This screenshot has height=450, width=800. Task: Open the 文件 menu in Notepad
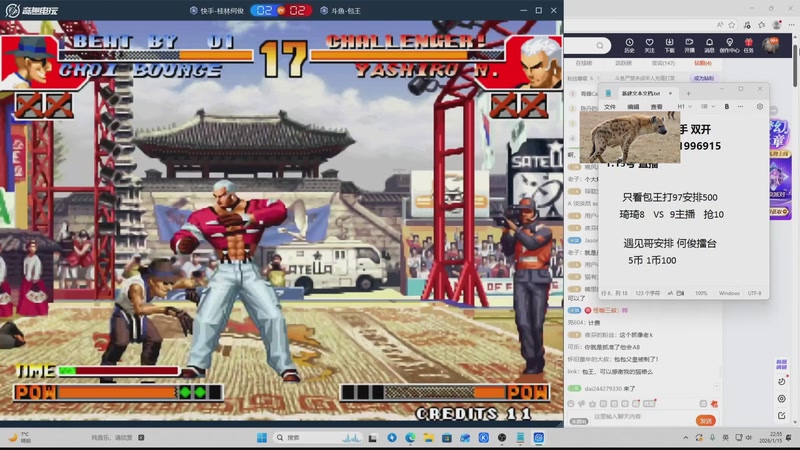[x=610, y=107]
